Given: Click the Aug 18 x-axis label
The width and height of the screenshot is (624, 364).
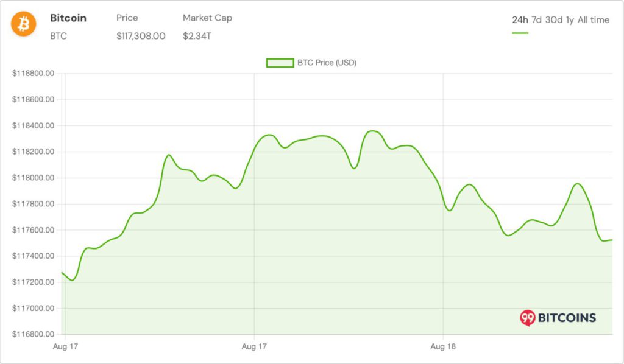Looking at the screenshot, I should pos(444,346).
